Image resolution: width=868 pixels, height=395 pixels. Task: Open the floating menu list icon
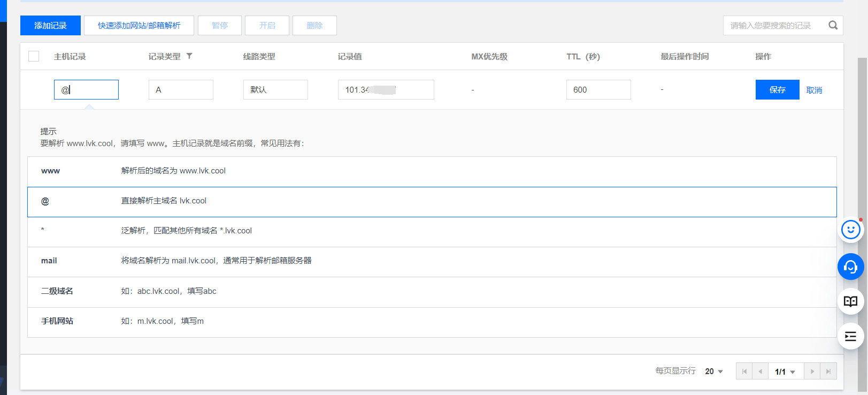coord(850,336)
